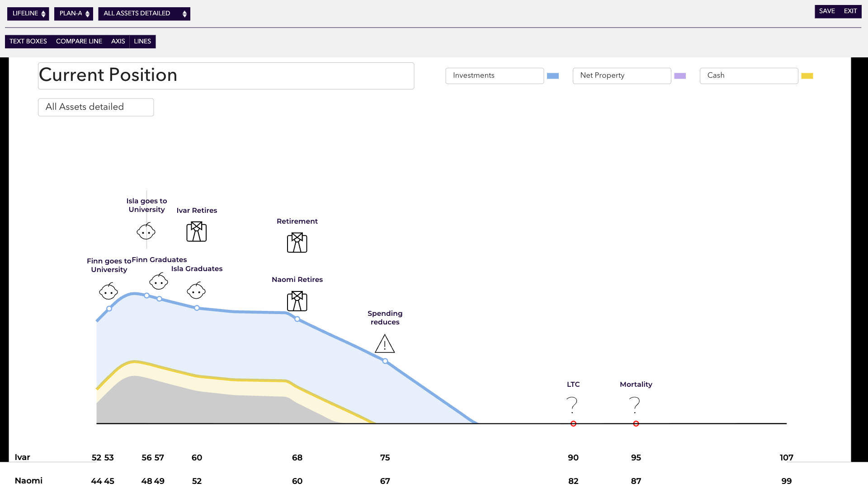The height and width of the screenshot is (488, 868).
Task: Click the Finn goes to University line point
Action: pos(109,309)
